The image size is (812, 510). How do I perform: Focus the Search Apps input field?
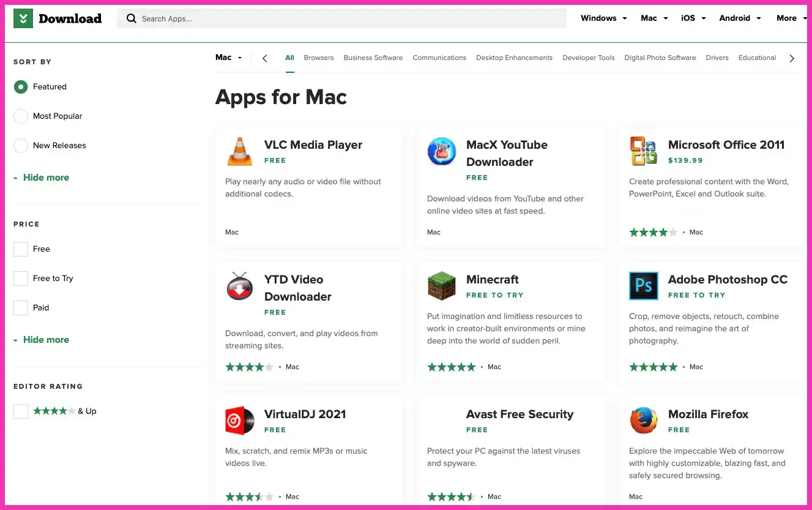(x=341, y=18)
